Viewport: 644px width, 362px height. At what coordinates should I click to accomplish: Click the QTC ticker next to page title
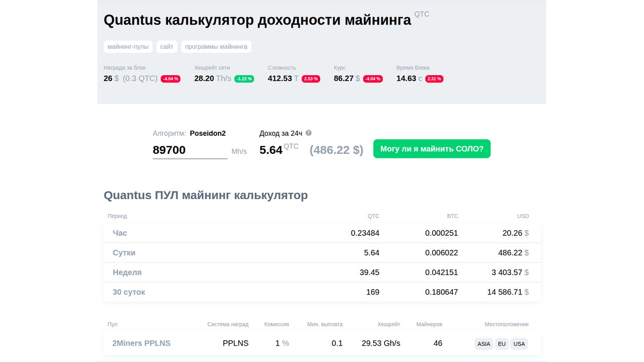pyautogui.click(x=422, y=14)
